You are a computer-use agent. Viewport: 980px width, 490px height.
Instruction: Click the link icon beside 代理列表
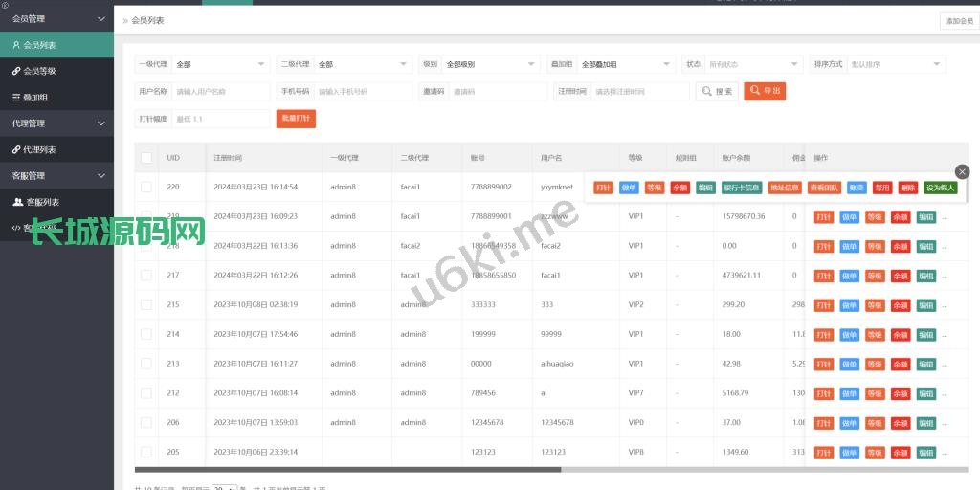point(16,150)
